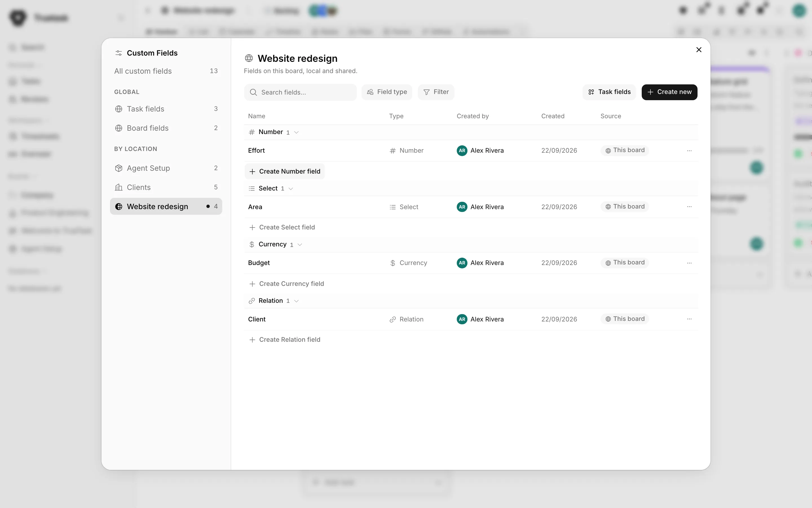812x508 pixels.
Task: Click the Area field name
Action: tap(255, 207)
